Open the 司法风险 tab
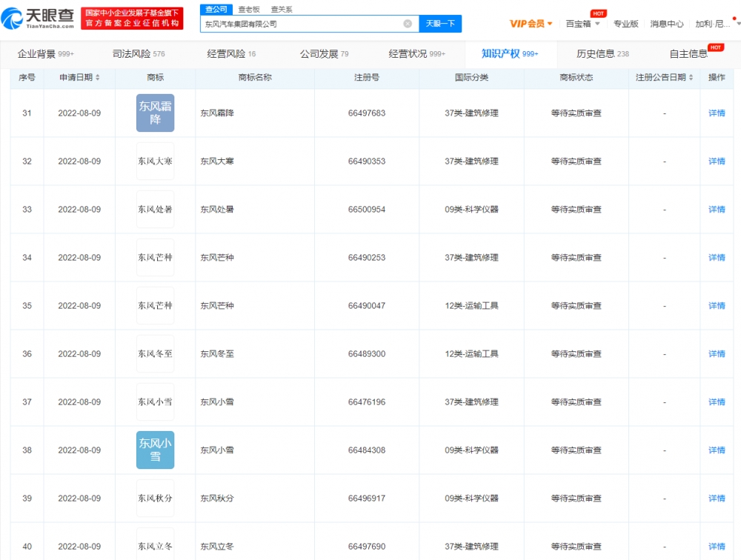The height and width of the screenshot is (560, 741). coord(139,54)
